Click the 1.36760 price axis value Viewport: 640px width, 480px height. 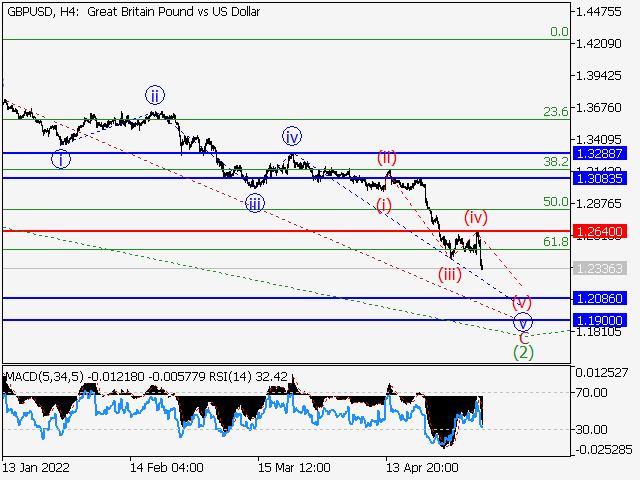(598, 108)
